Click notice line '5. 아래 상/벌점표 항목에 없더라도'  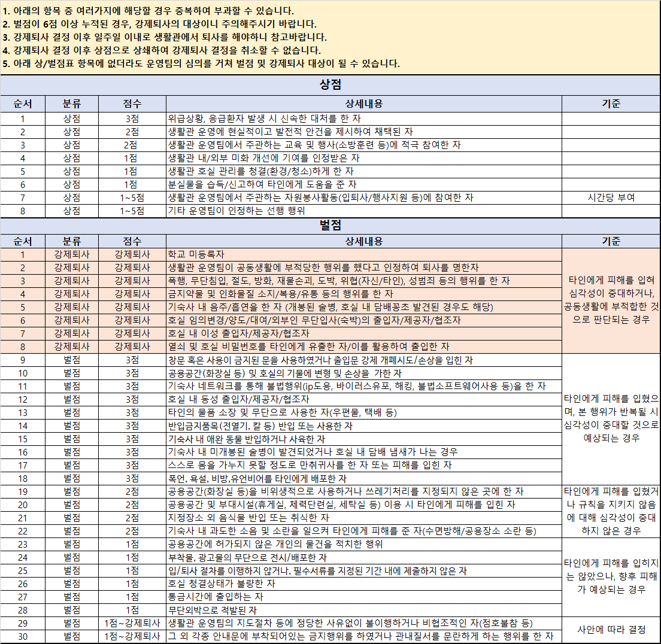[201, 63]
